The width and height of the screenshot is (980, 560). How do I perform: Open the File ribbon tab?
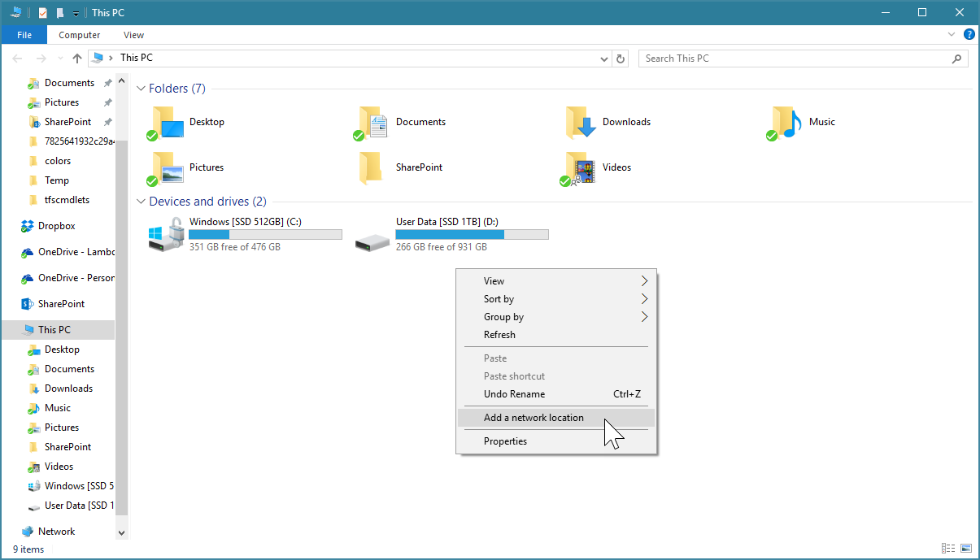tap(24, 35)
